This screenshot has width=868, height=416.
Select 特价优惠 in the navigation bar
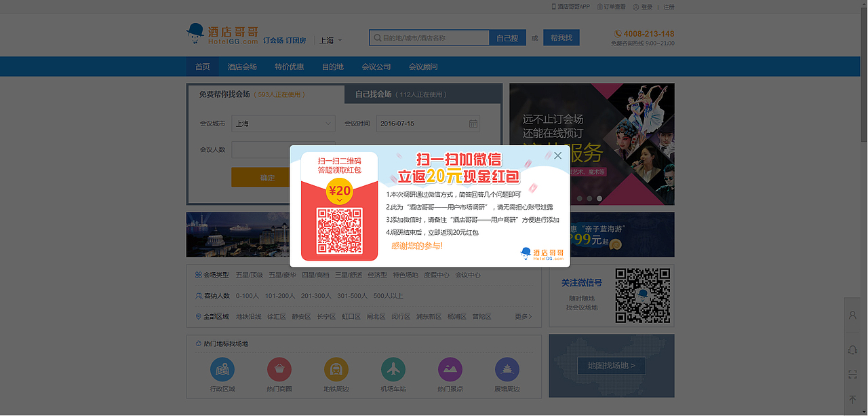pos(290,67)
